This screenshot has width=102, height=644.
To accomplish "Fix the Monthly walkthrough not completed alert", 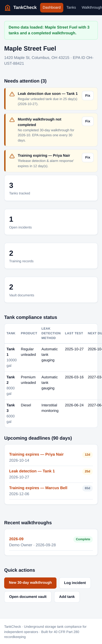I will click(x=88, y=121).
